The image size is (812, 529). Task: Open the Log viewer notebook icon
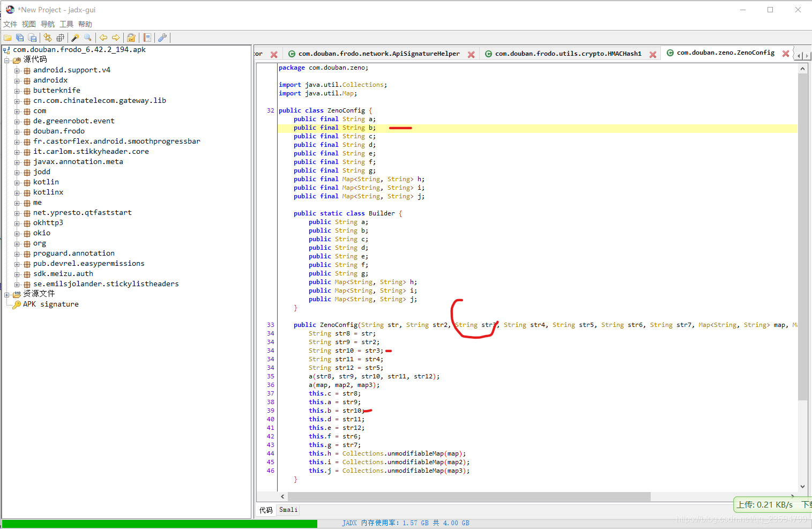[147, 38]
